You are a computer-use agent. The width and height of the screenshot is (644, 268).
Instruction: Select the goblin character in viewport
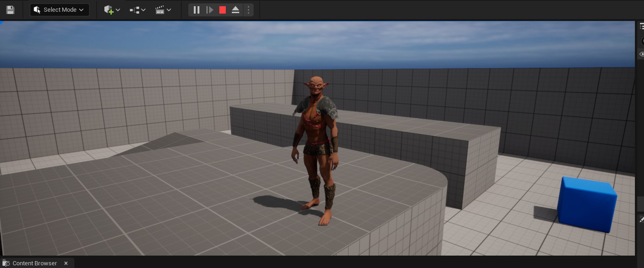(x=316, y=151)
